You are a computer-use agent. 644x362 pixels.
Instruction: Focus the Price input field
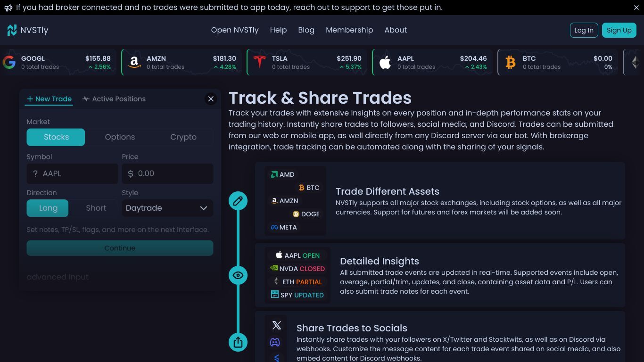click(x=167, y=173)
